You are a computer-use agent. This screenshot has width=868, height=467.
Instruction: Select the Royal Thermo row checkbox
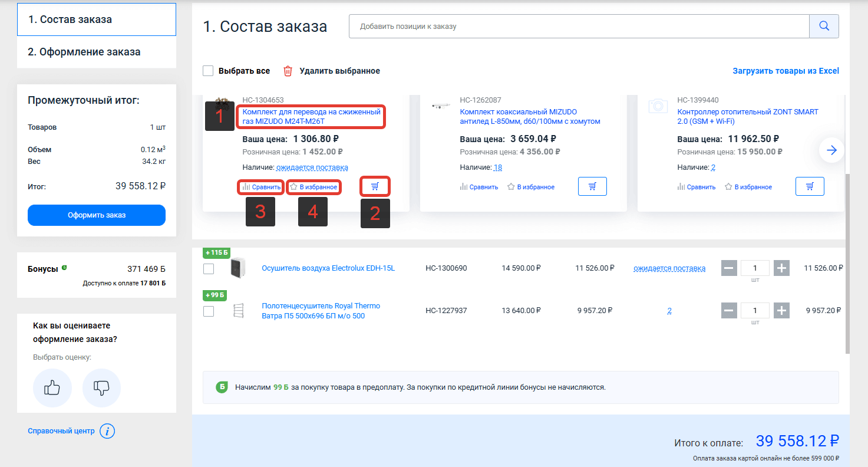208,311
